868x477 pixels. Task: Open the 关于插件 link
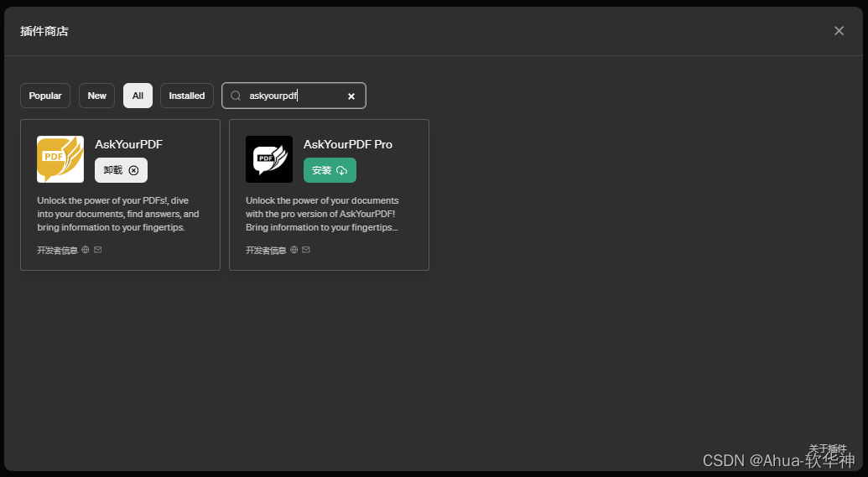click(x=828, y=448)
